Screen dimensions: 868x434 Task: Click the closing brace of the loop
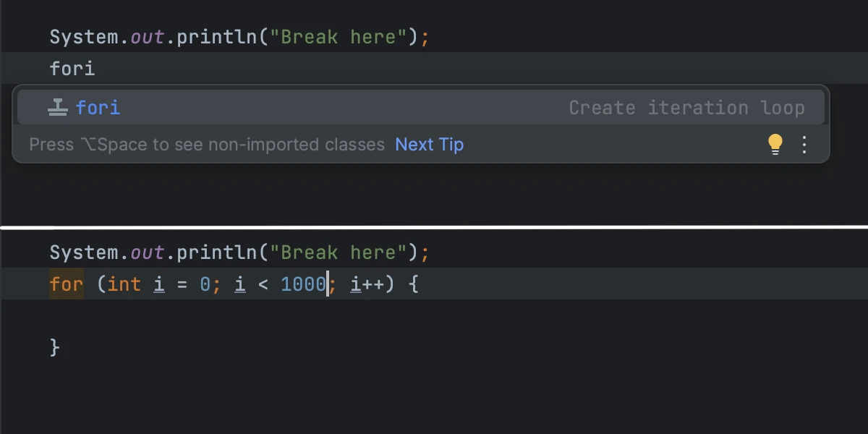click(55, 347)
